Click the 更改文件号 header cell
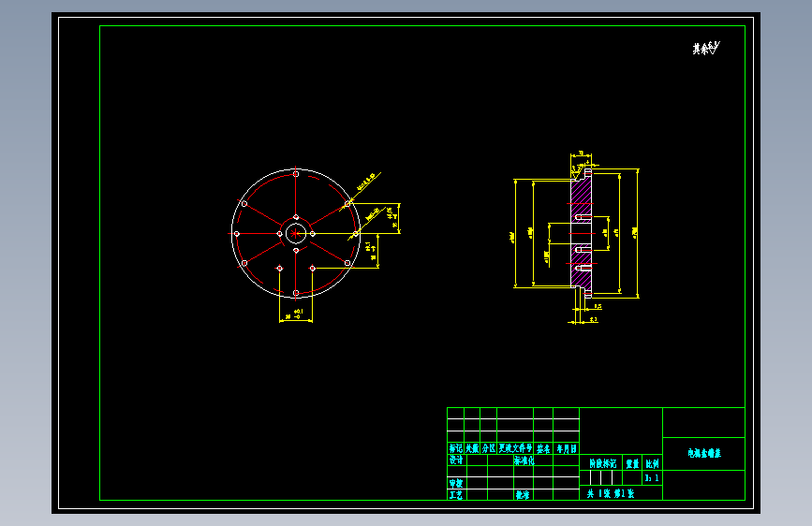This screenshot has height=526, width=812. click(x=515, y=448)
